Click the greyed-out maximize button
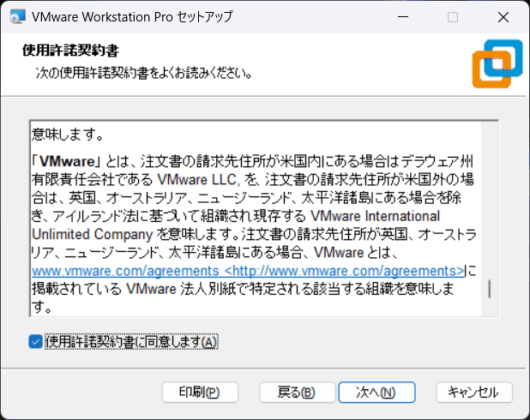This screenshot has height=420, width=530. coord(453,17)
